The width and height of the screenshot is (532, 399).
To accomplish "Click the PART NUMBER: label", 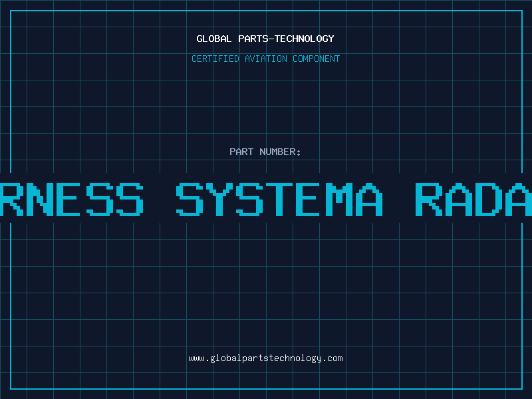I will point(265,152).
